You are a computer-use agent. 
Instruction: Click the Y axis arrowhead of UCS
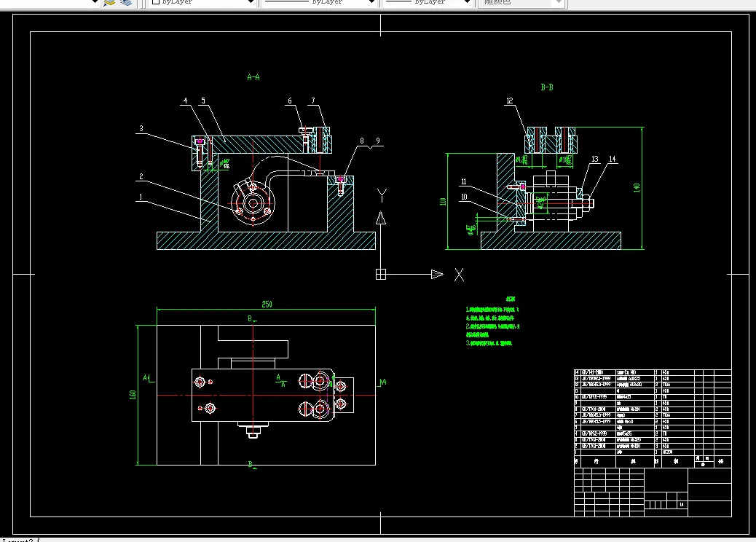pyautogui.click(x=381, y=218)
